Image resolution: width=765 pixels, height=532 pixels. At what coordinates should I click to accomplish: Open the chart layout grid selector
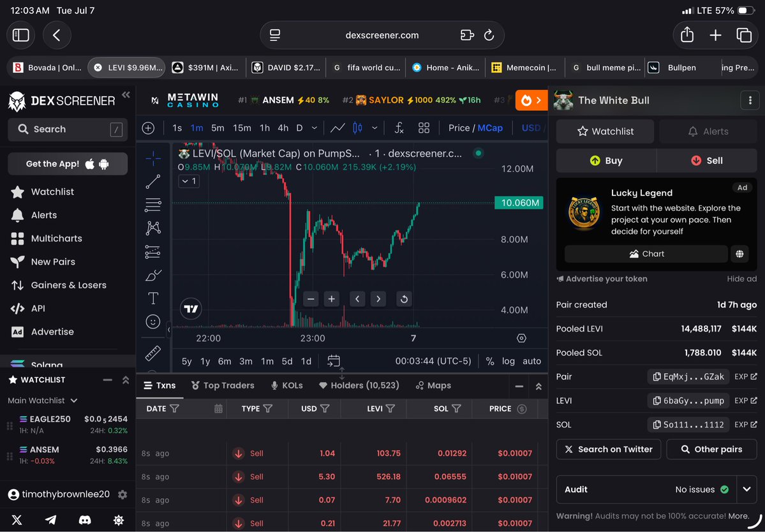424,128
